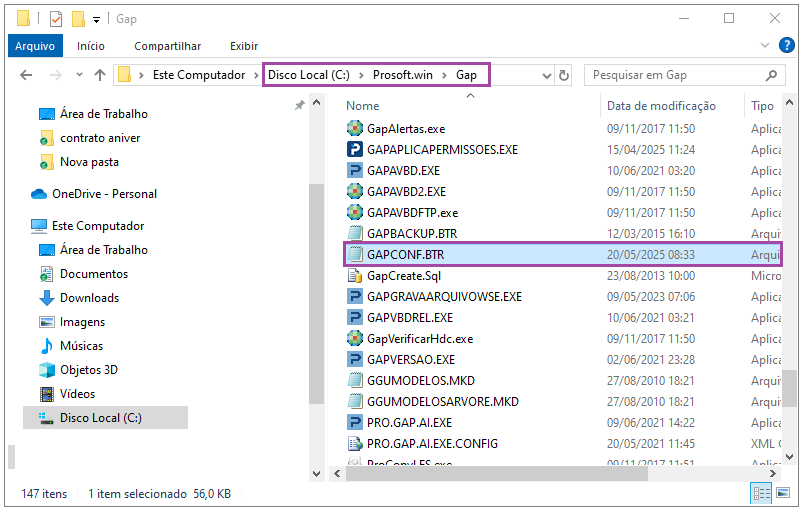Switch to large icons view layout

pos(785,493)
